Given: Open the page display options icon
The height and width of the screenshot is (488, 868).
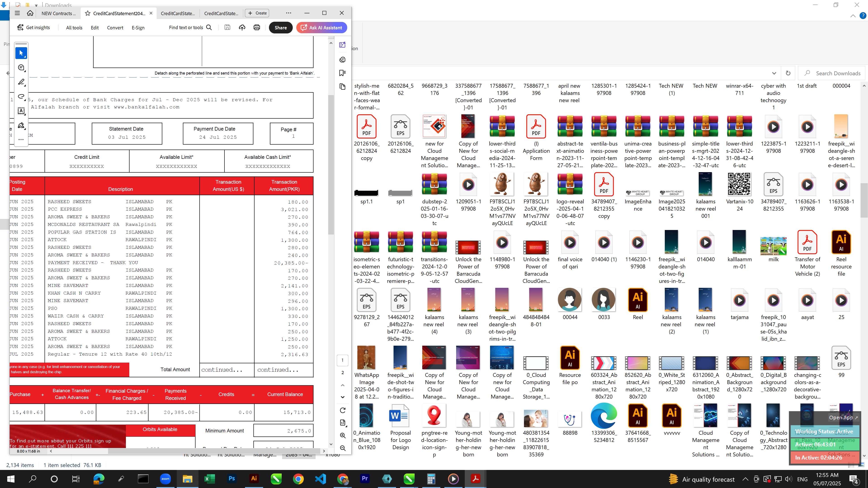Looking at the screenshot, I should (343, 423).
